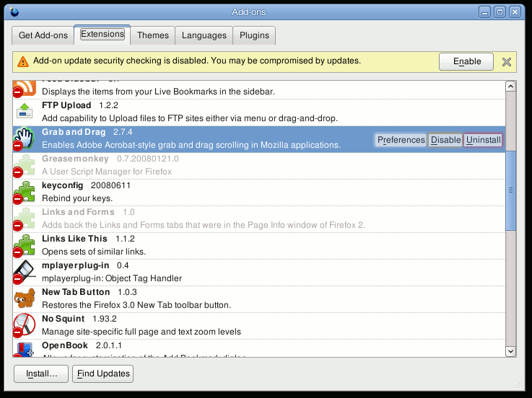Click 'Manage site-specific full page' description
Screen dimensions: 532x398
click(141, 332)
